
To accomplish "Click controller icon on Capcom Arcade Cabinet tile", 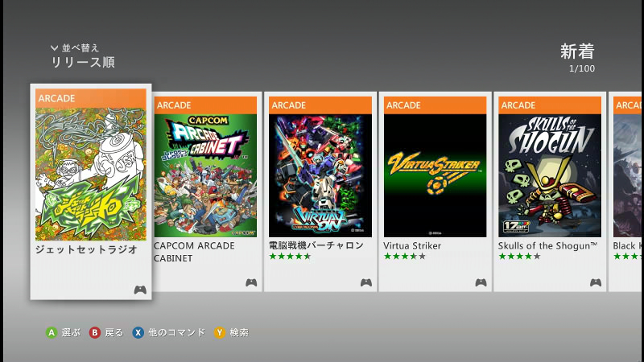I will click(251, 282).
